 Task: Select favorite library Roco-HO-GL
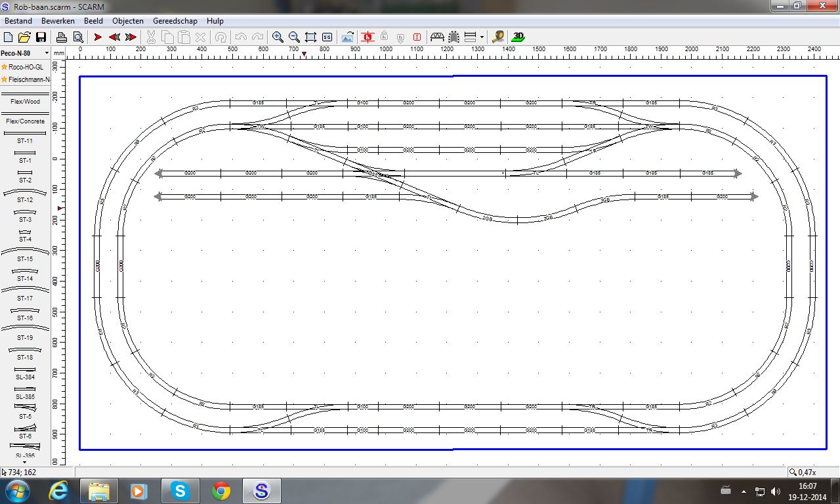(x=25, y=67)
